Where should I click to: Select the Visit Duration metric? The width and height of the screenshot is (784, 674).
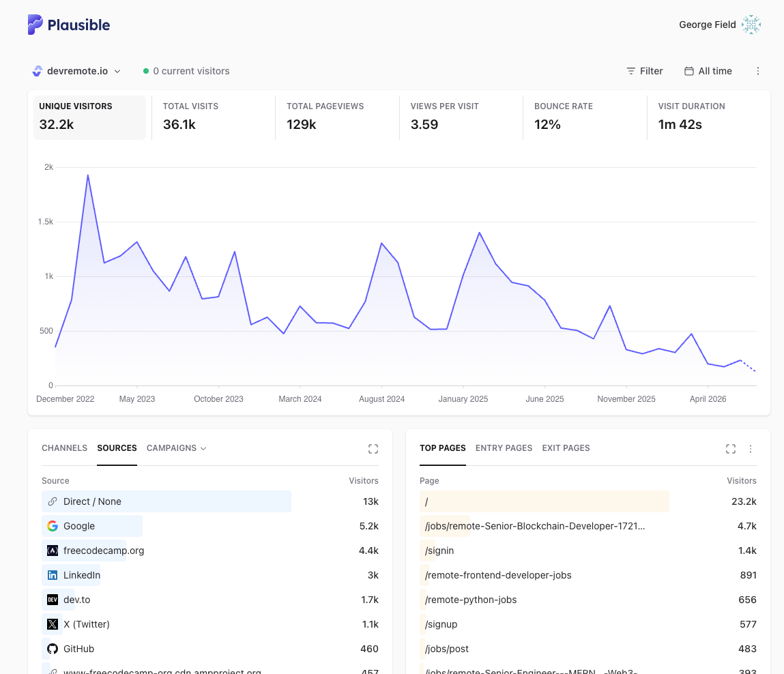pos(708,117)
